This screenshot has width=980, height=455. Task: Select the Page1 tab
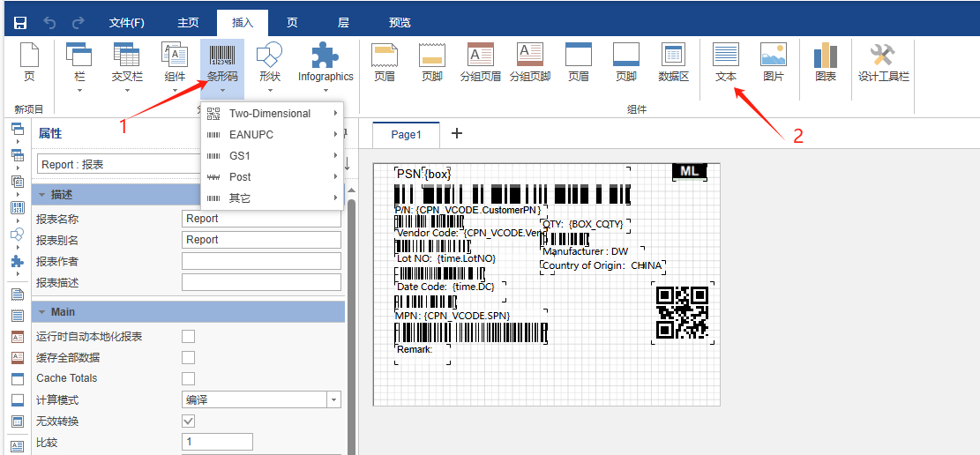pos(406,134)
